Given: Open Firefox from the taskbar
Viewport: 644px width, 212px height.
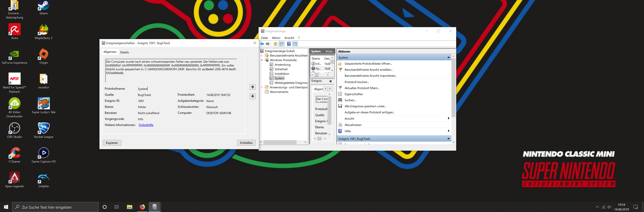Looking at the screenshot, I should tap(142, 207).
